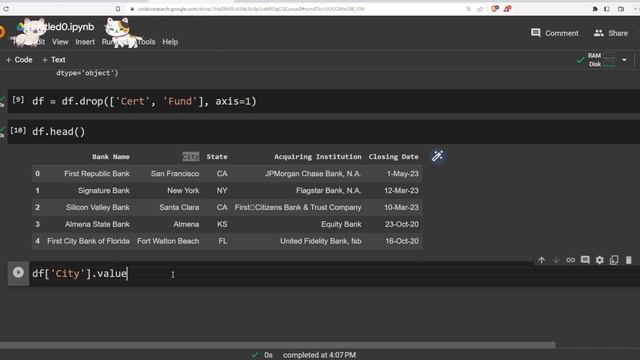Click the execution count [10] label
640x360 pixels.
coord(18,130)
